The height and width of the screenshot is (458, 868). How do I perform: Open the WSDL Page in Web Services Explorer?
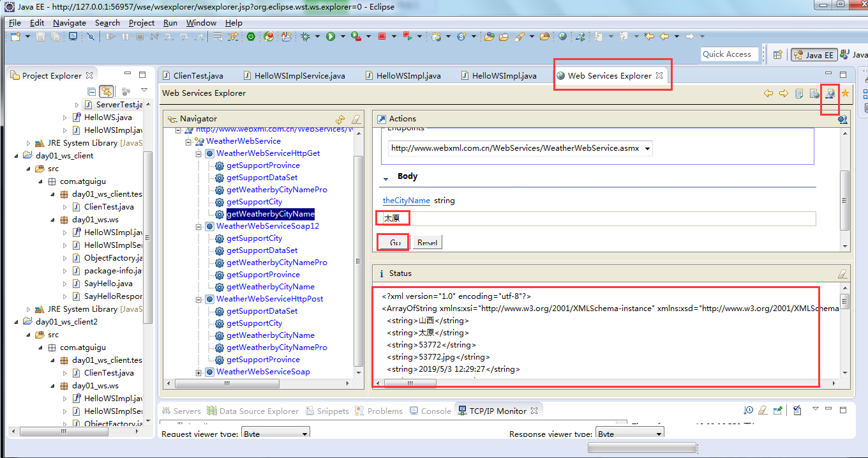[x=830, y=93]
